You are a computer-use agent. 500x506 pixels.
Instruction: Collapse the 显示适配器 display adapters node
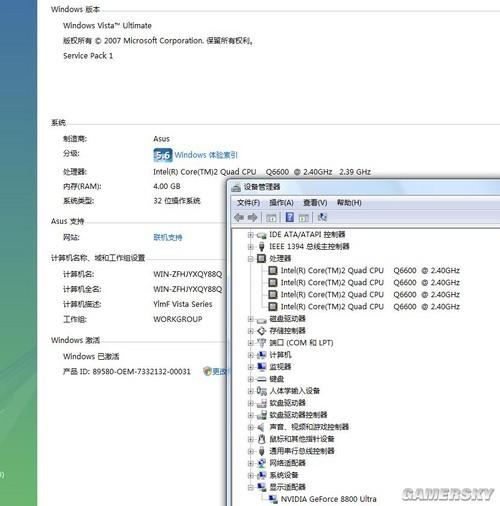pos(251,487)
